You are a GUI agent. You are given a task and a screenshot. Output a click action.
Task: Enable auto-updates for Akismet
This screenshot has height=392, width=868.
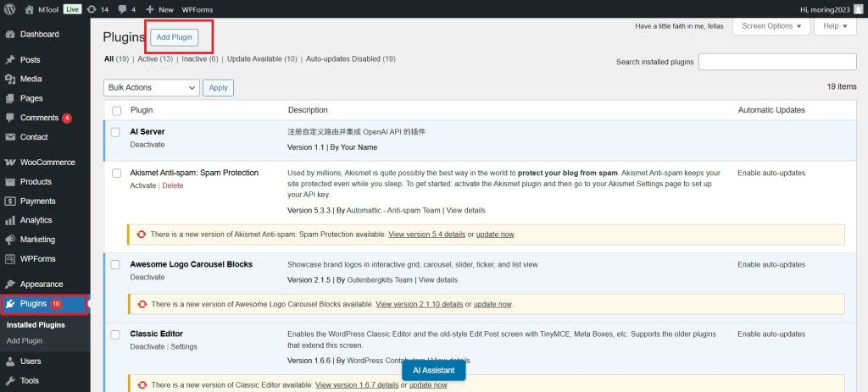coord(771,173)
